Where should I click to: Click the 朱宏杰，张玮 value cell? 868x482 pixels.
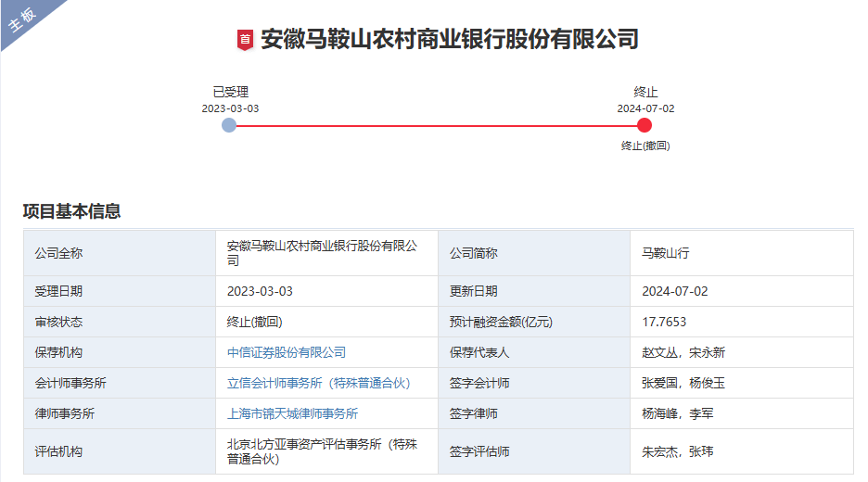pos(742,451)
